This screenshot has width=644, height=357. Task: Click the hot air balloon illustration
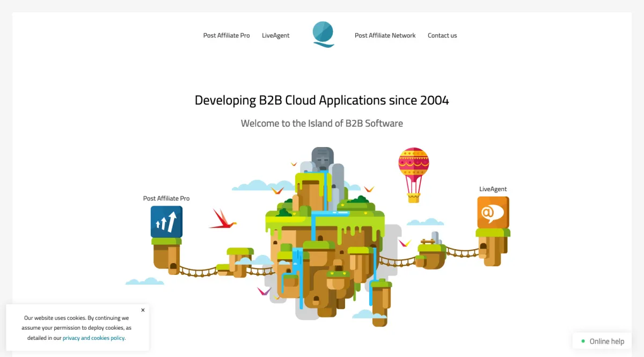413,175
